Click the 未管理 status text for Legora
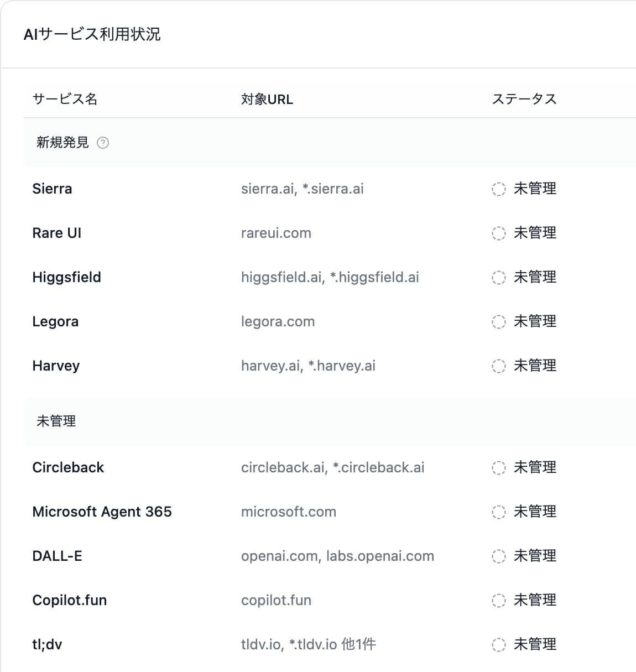The image size is (636, 672). (535, 321)
